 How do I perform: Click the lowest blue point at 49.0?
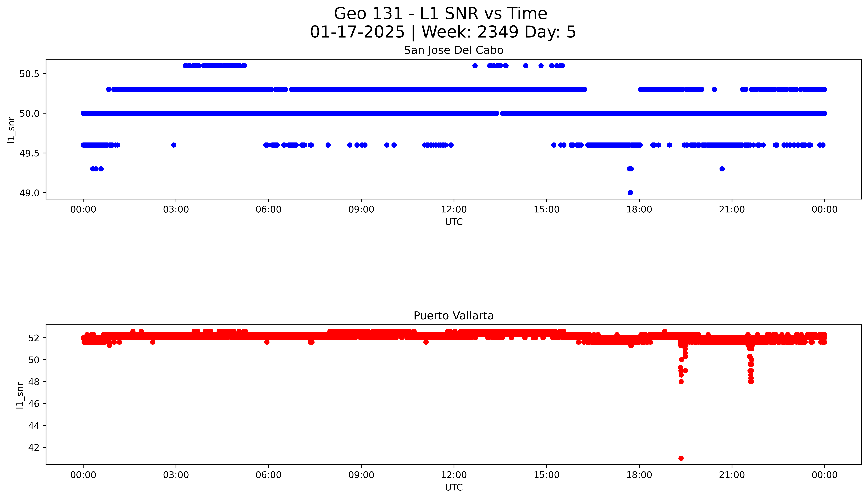pyautogui.click(x=630, y=193)
